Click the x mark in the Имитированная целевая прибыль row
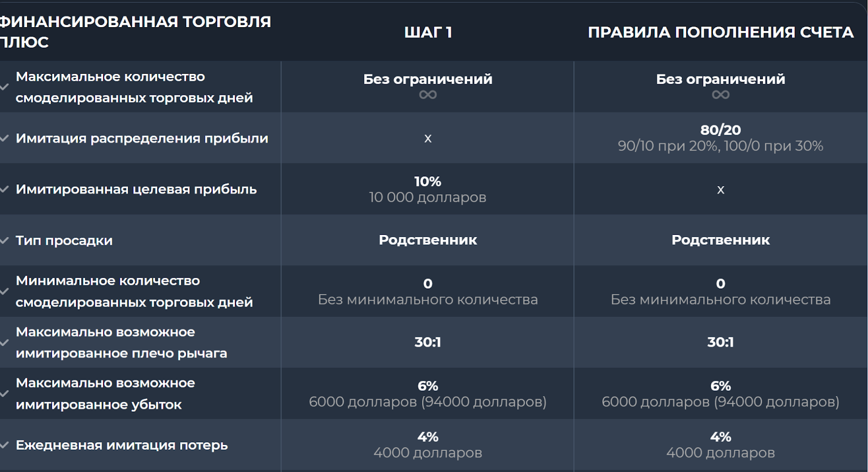Viewport: 868px width, 472px height. tap(720, 190)
